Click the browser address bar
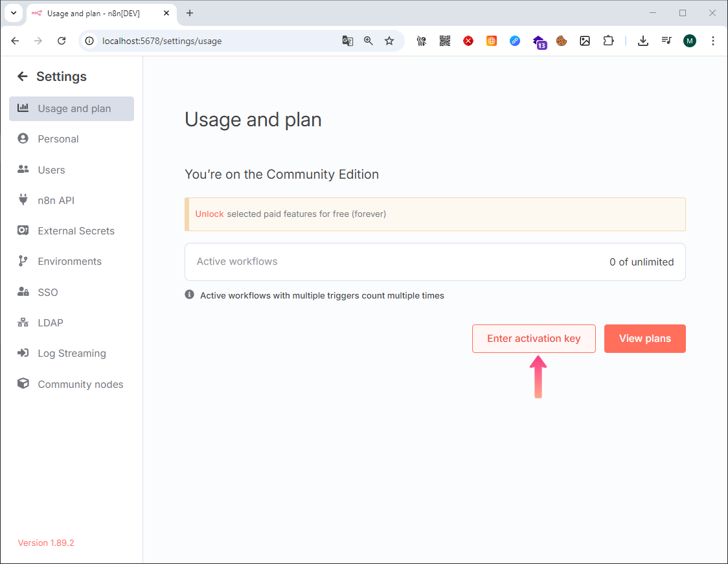 pos(214,41)
